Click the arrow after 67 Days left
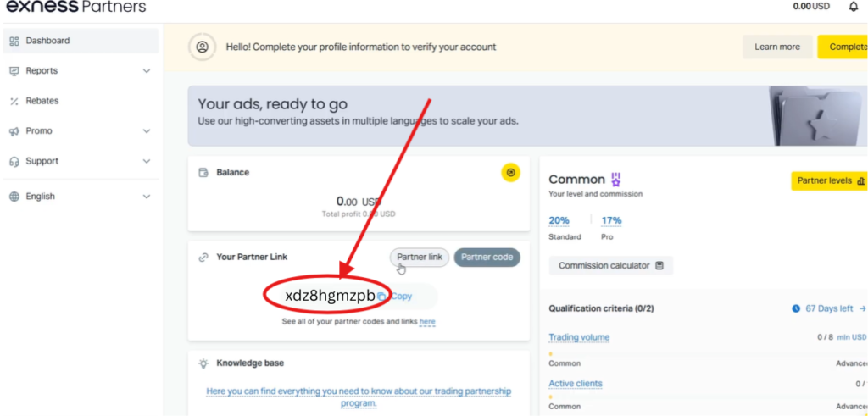The height and width of the screenshot is (416, 868). (x=862, y=308)
